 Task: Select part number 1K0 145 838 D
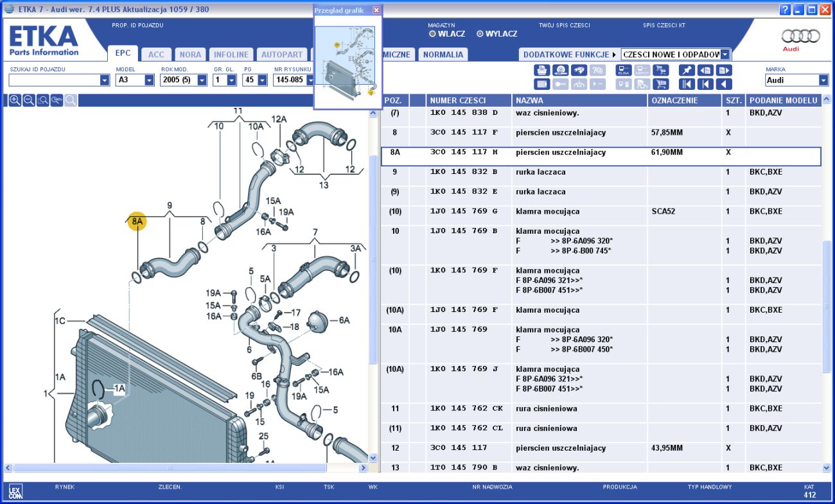point(464,113)
